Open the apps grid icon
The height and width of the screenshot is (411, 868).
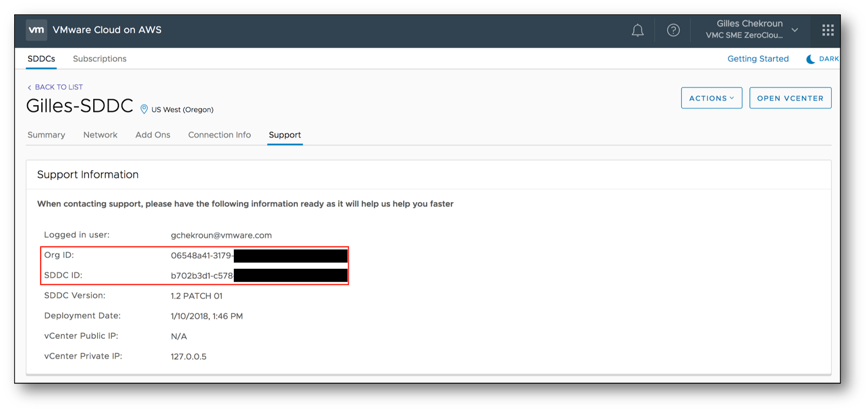click(828, 30)
